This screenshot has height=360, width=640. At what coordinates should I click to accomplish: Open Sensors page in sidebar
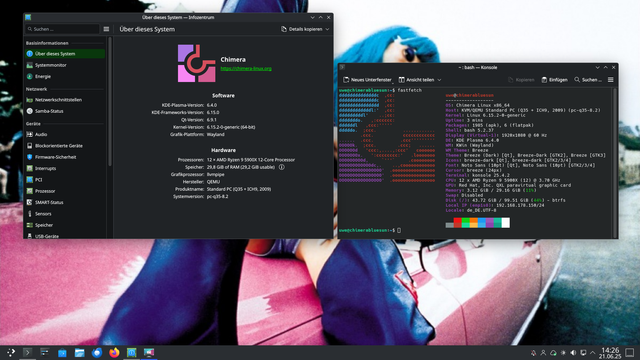pos(65,214)
